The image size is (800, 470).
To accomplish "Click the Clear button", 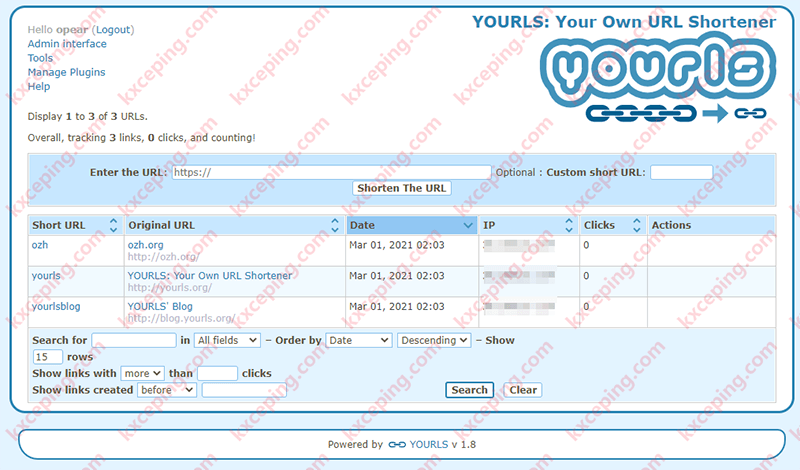I will [x=523, y=390].
